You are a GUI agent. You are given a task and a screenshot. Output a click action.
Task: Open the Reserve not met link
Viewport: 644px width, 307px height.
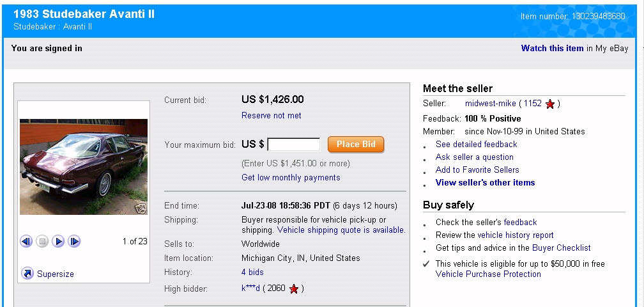(x=271, y=116)
